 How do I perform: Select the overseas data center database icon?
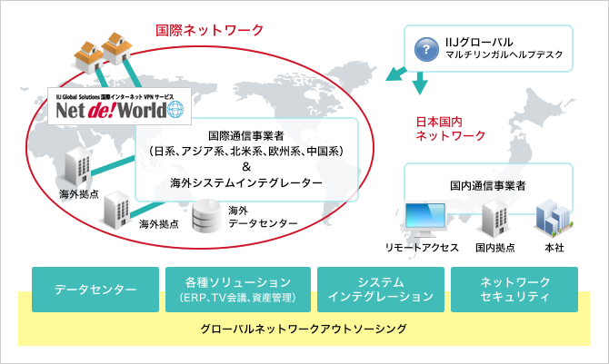tap(207, 217)
